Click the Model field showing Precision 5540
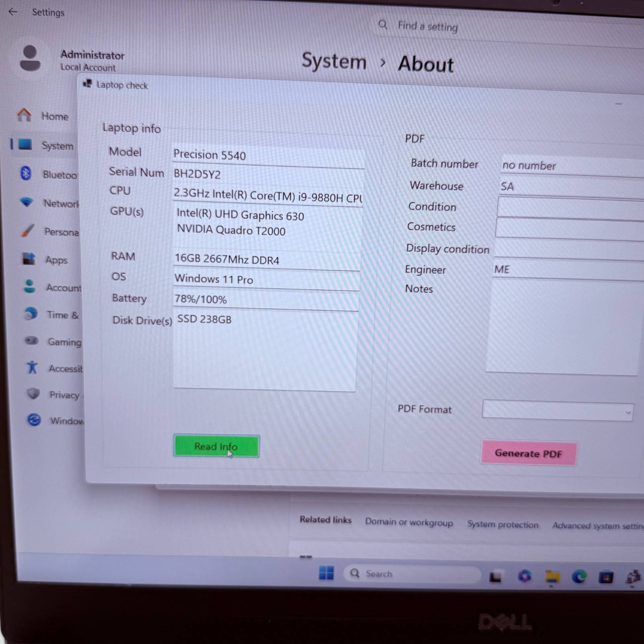644x644 pixels. pos(268,156)
